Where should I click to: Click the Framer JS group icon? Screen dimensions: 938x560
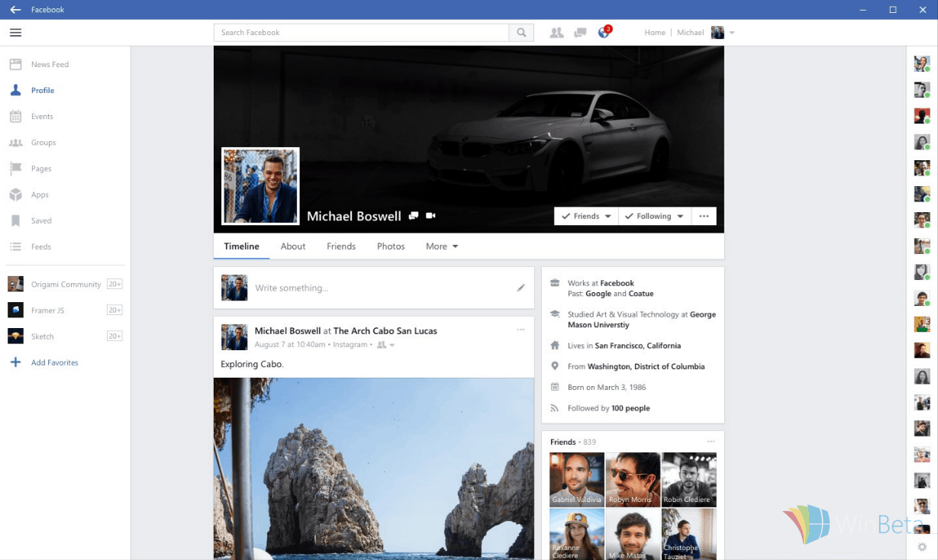(15, 310)
